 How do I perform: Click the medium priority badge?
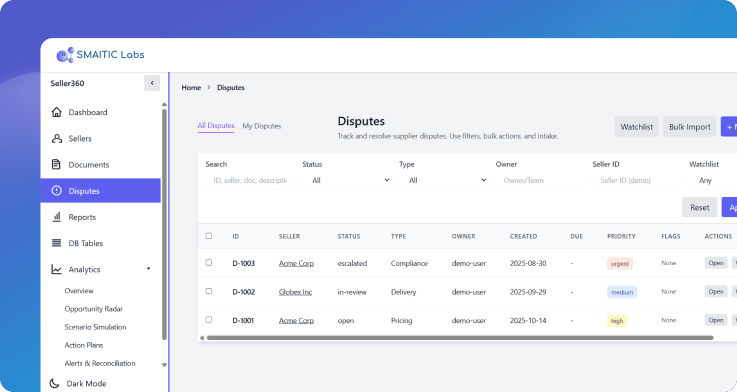point(622,292)
